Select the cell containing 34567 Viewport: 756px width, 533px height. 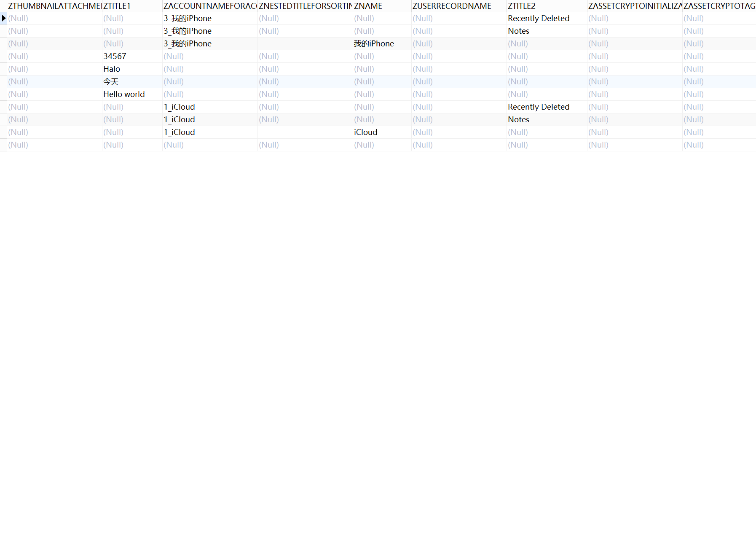click(x=115, y=56)
